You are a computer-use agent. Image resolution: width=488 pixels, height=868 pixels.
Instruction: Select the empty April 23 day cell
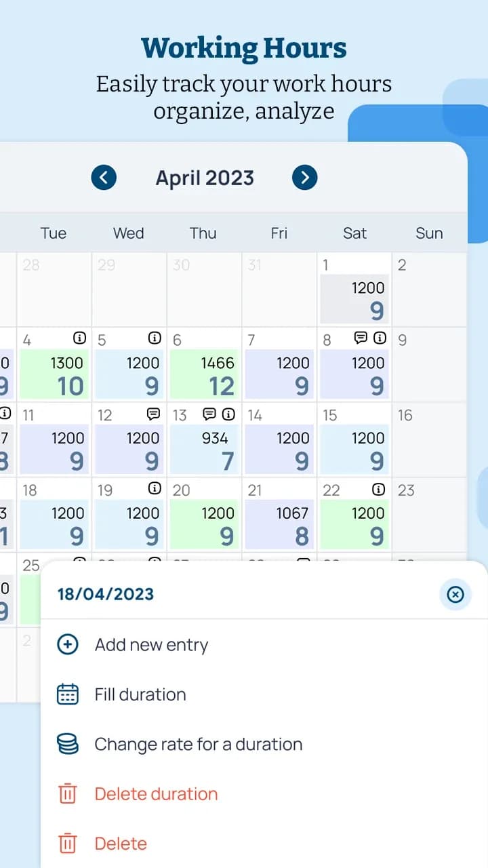click(430, 515)
